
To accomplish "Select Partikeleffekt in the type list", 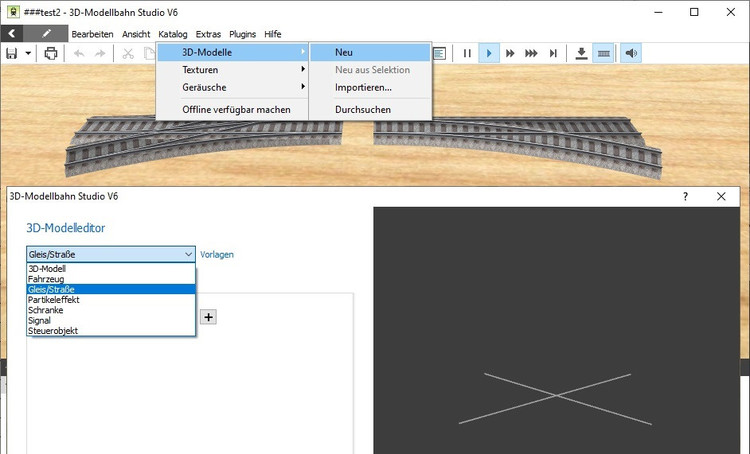I will (111, 299).
